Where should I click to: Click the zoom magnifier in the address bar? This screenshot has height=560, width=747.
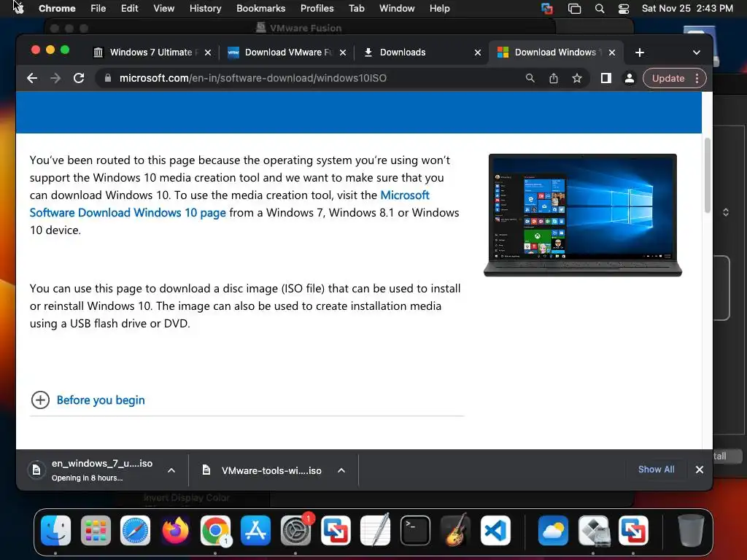(x=530, y=78)
